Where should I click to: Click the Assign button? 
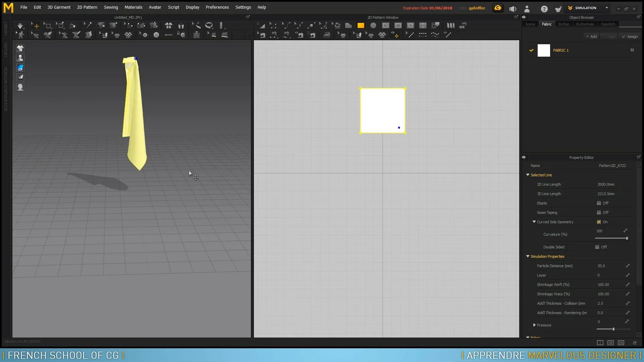pyautogui.click(x=630, y=37)
